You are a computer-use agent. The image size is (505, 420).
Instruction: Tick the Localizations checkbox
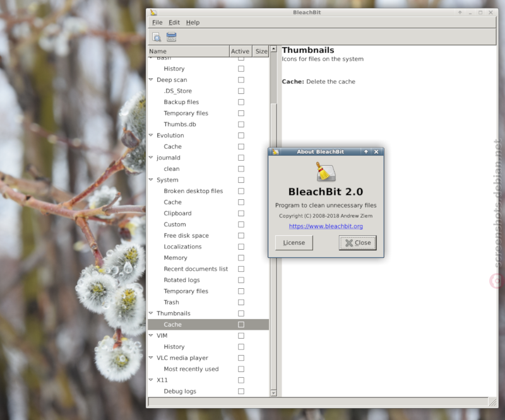(x=241, y=247)
